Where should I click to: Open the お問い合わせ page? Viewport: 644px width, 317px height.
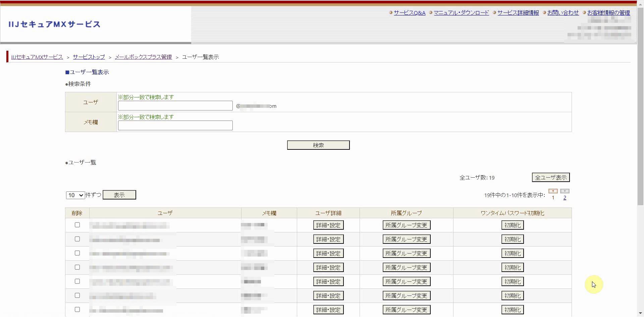563,13
